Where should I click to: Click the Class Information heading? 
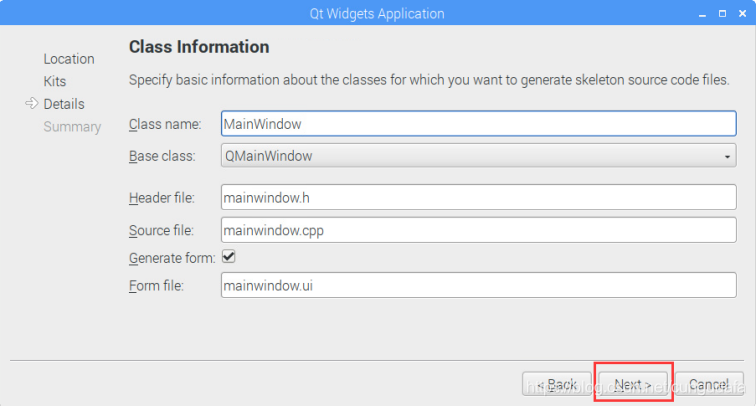[x=199, y=47]
